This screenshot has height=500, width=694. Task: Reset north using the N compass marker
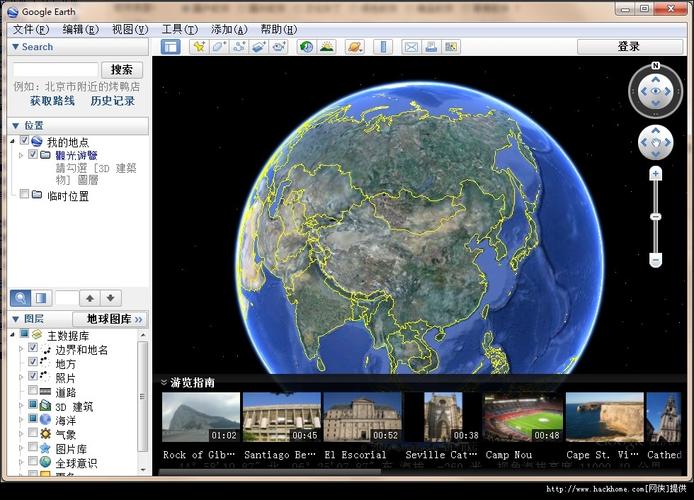[655, 66]
